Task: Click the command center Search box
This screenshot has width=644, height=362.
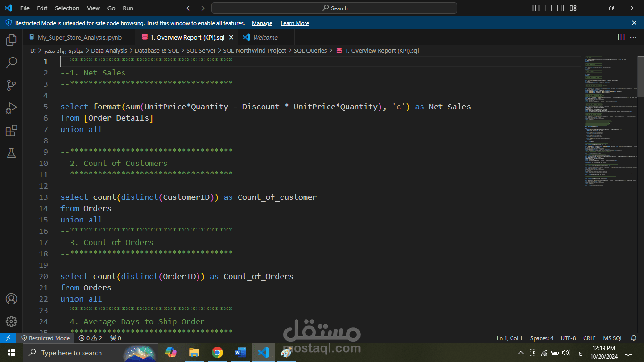Action: [334, 8]
